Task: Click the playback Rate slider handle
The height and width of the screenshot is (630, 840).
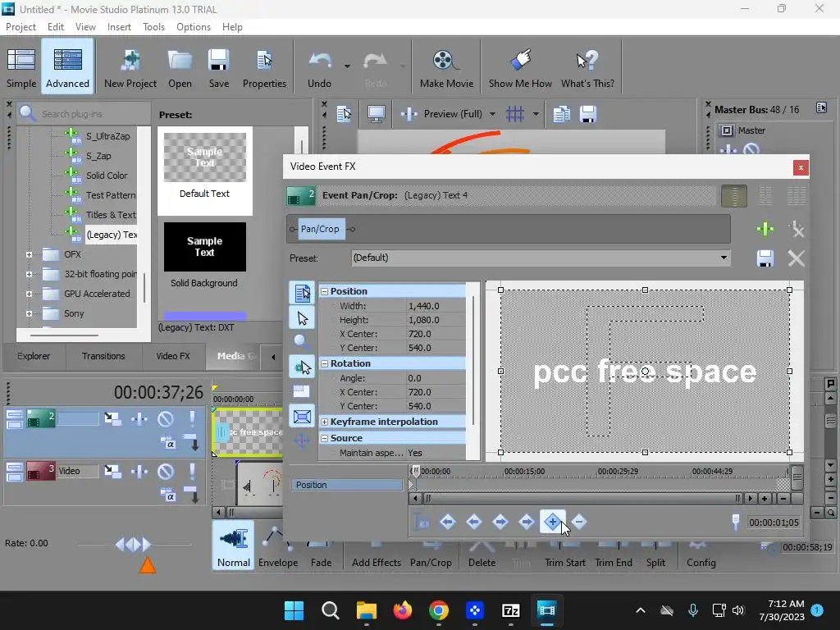Action: pyautogui.click(x=133, y=545)
